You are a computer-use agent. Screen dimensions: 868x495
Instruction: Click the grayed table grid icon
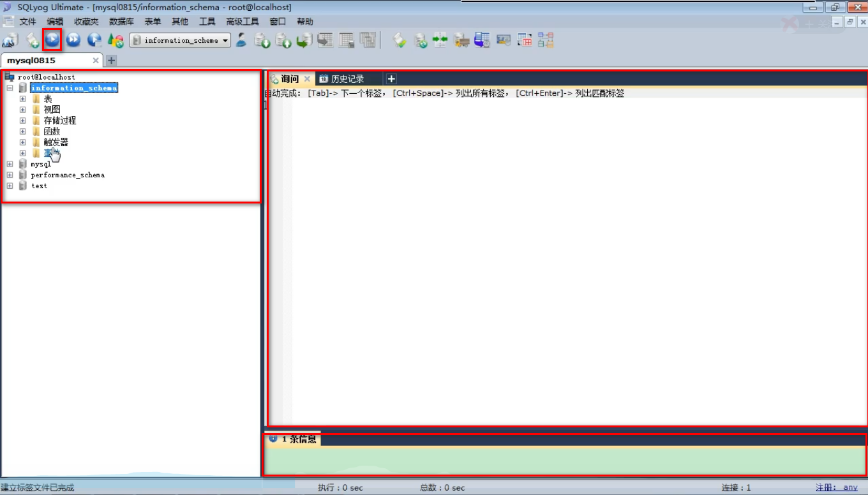click(x=347, y=40)
